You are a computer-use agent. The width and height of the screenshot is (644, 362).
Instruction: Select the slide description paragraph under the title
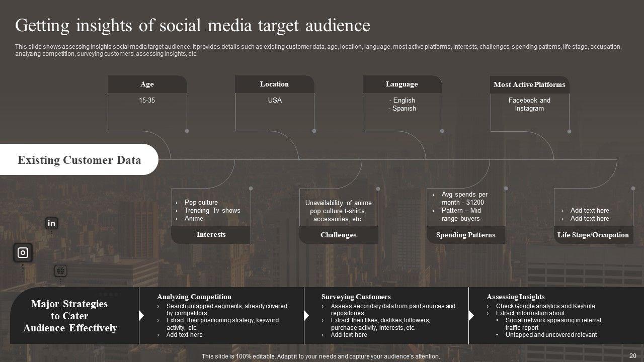pyautogui.click(x=318, y=50)
